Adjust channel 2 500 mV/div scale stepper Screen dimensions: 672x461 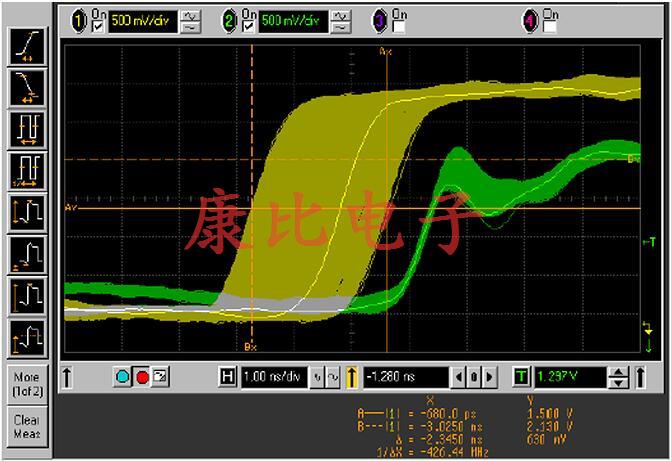click(x=340, y=20)
